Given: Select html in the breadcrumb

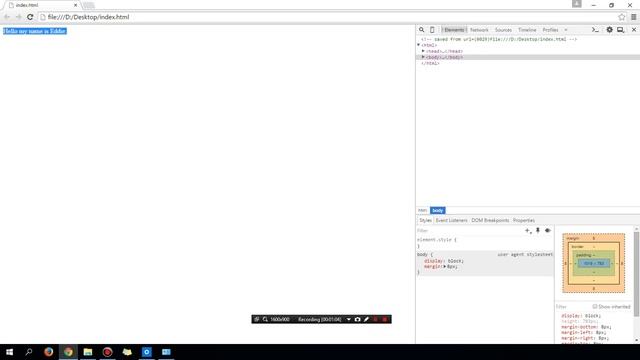Looking at the screenshot, I should pos(422,210).
